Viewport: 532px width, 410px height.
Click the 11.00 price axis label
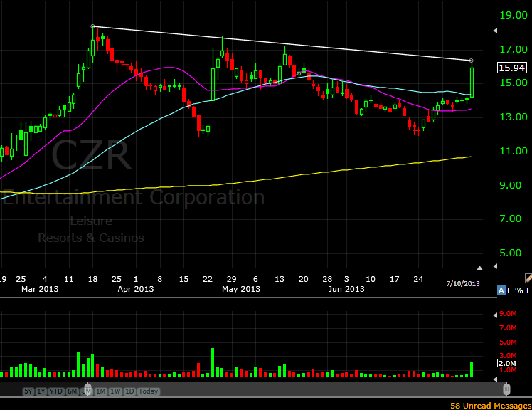click(x=514, y=151)
